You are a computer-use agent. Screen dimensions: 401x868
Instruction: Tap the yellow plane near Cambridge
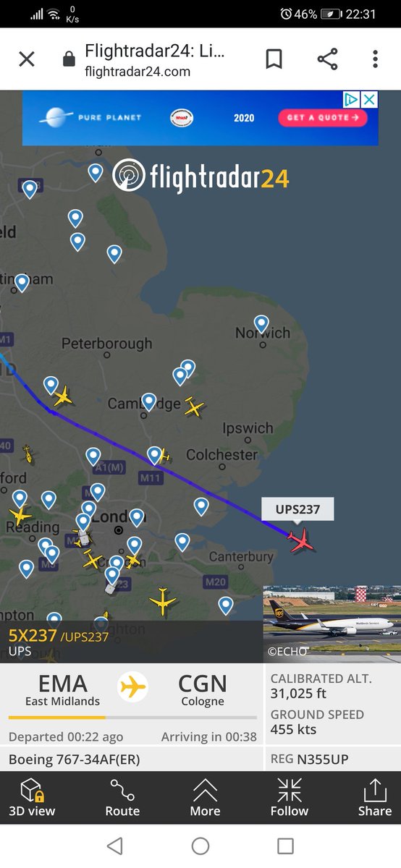point(194,407)
